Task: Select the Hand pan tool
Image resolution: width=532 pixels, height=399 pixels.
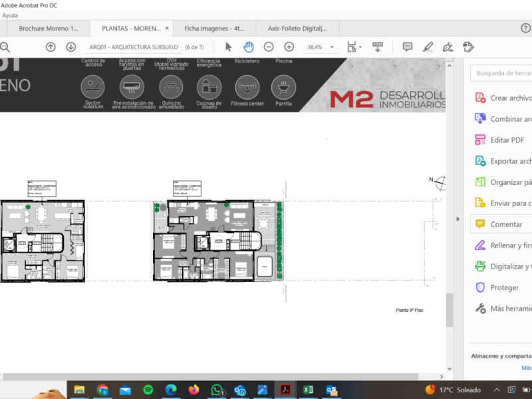Action: [248, 47]
